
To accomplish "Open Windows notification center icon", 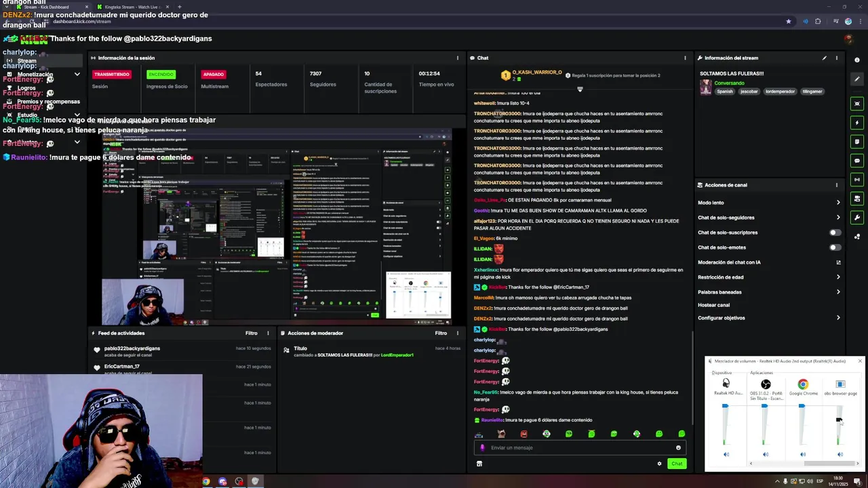I will 857,481.
